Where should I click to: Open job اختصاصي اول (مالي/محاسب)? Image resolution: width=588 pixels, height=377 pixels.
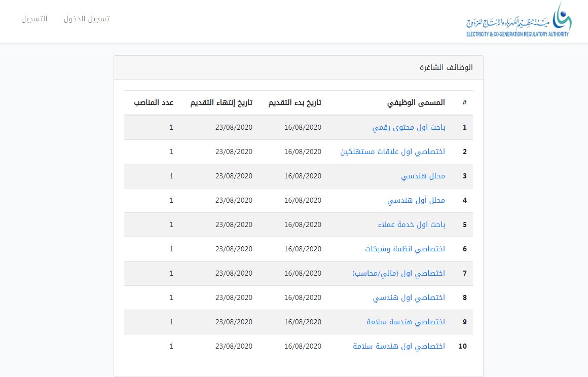[x=398, y=273]
